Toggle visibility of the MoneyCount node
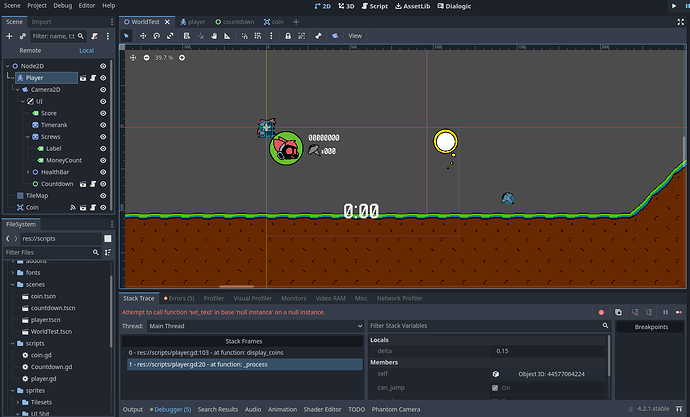690x417 pixels. 103,160
